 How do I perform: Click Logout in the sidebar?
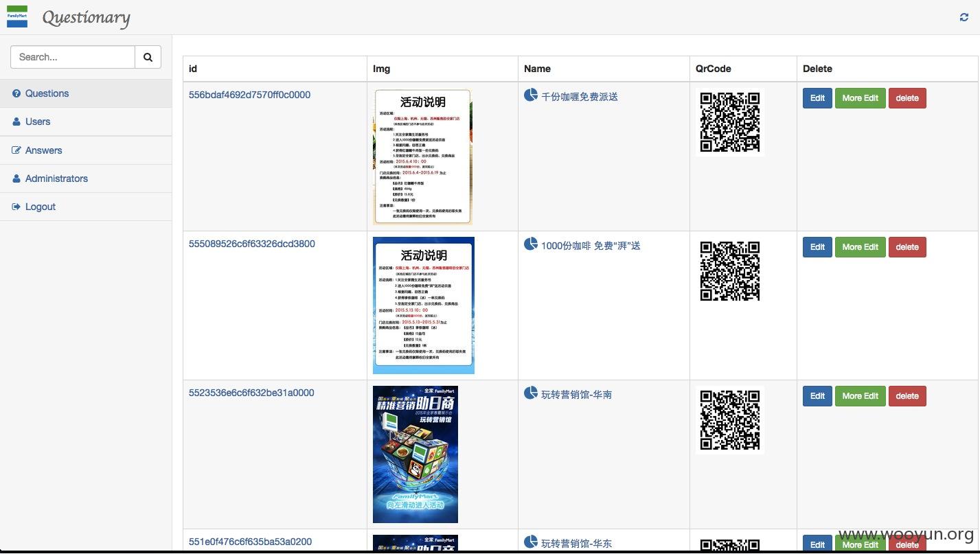pos(86,207)
